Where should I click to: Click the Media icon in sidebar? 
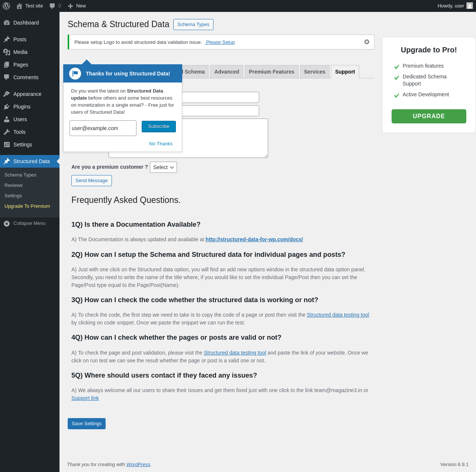(x=7, y=52)
